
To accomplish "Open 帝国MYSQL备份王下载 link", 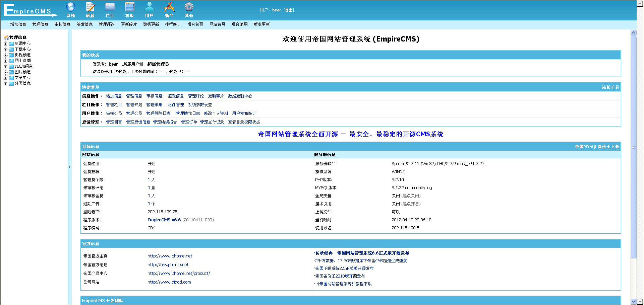I will (597, 147).
